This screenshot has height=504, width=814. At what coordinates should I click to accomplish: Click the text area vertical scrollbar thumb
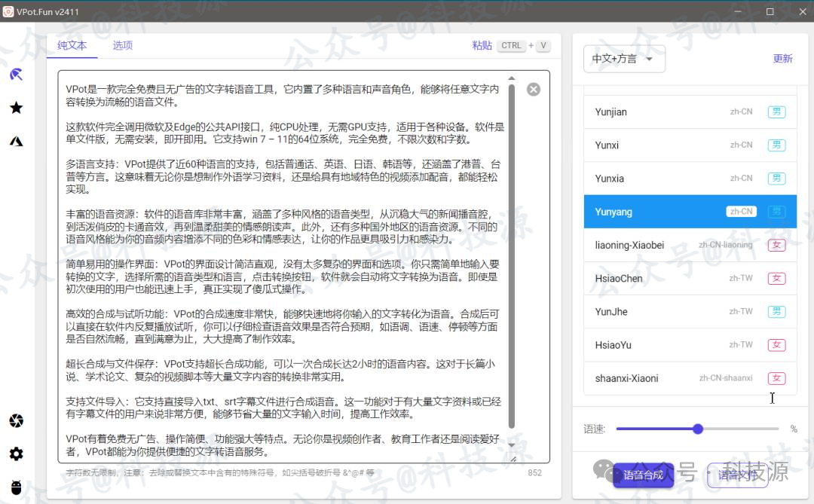coord(511,256)
